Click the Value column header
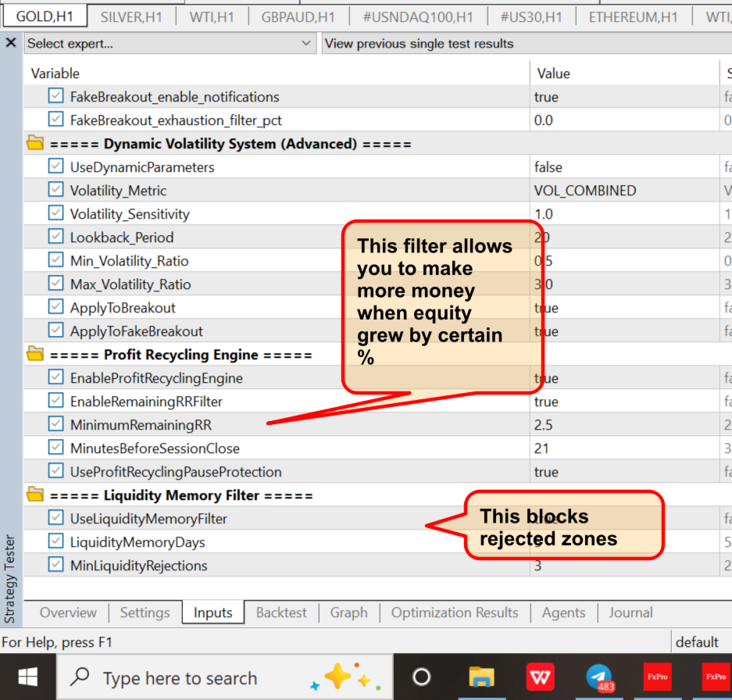This screenshot has height=700, width=732. point(624,73)
